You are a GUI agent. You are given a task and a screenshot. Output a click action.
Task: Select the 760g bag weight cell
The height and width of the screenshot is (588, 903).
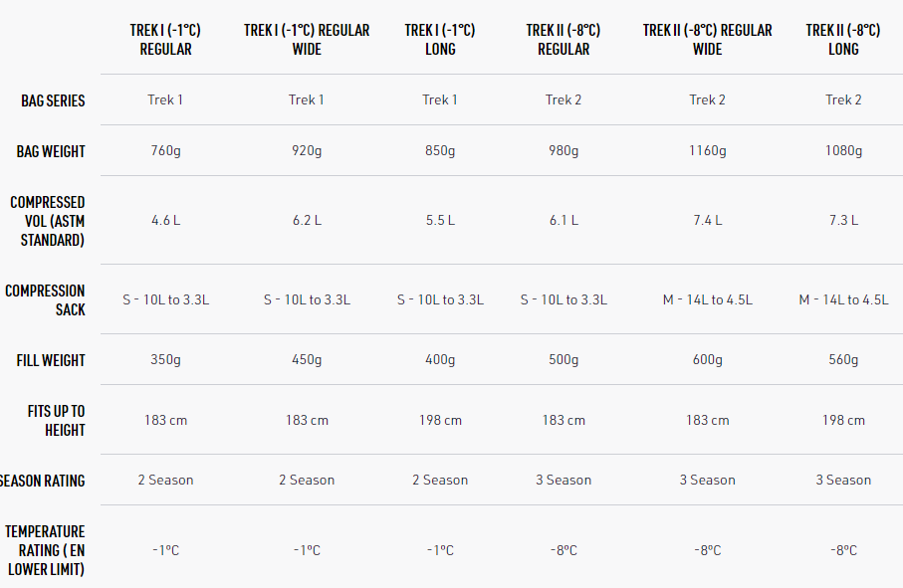(165, 151)
